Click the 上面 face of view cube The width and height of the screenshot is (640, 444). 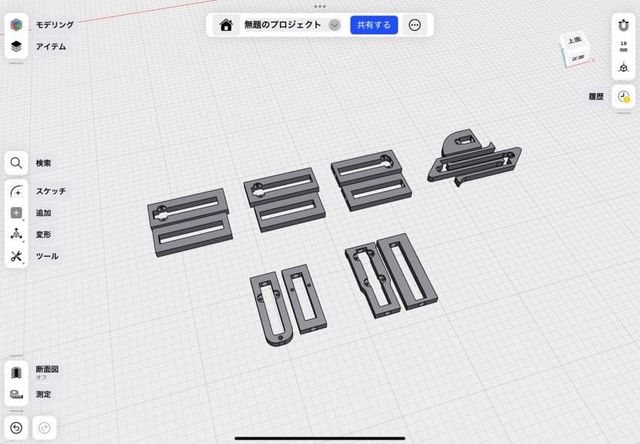(575, 42)
